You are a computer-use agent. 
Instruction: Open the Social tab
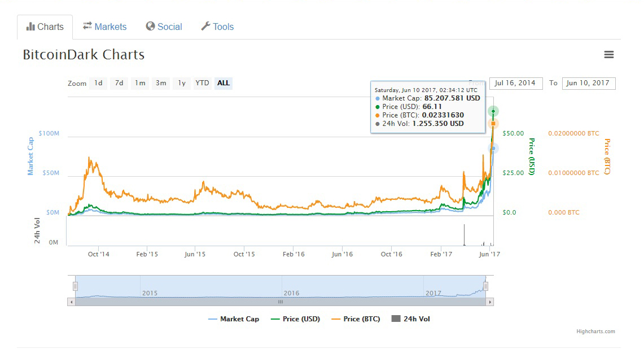point(164,27)
